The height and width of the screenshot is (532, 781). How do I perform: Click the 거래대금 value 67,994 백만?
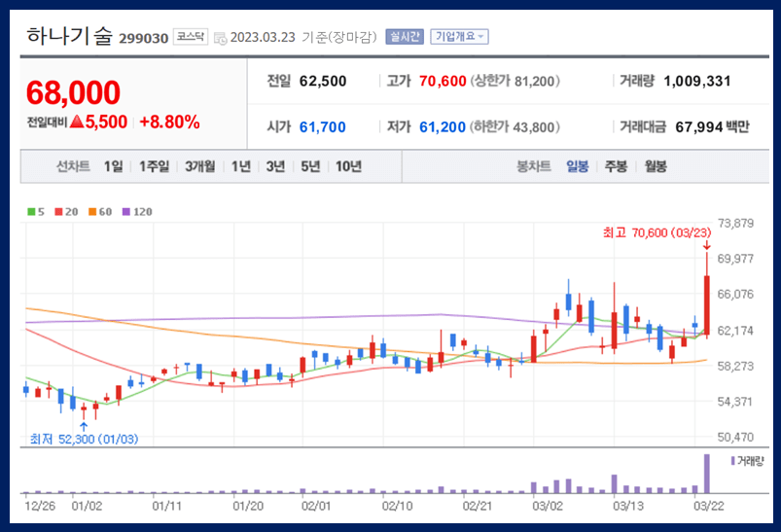[712, 127]
